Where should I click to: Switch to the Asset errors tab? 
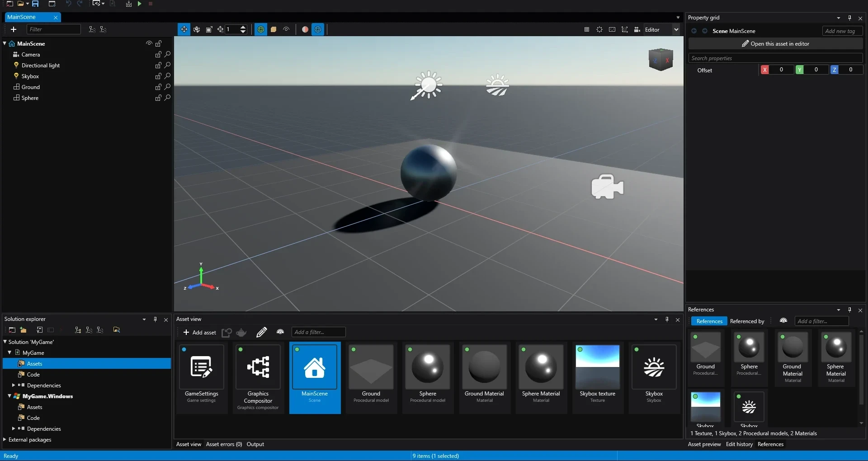pyautogui.click(x=224, y=444)
